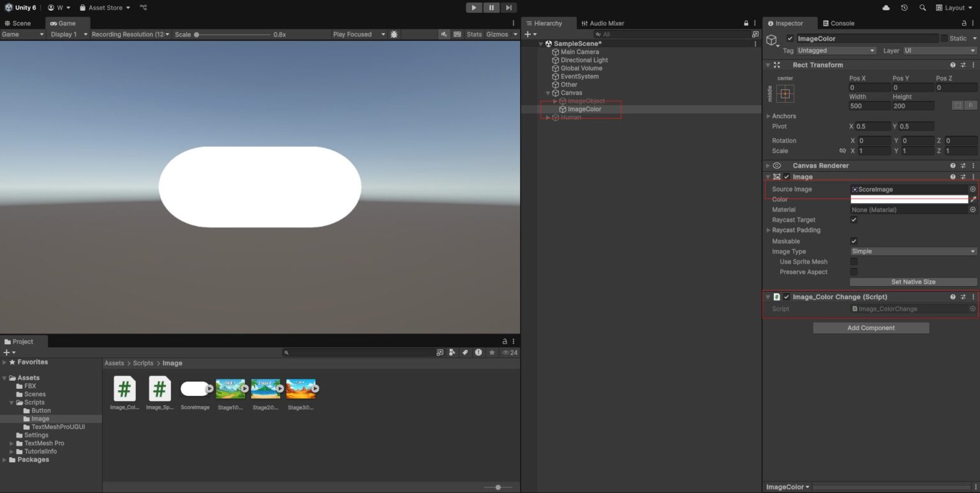
Task: Select the ScoreImage thumbnail in Project panel
Action: [x=195, y=388]
